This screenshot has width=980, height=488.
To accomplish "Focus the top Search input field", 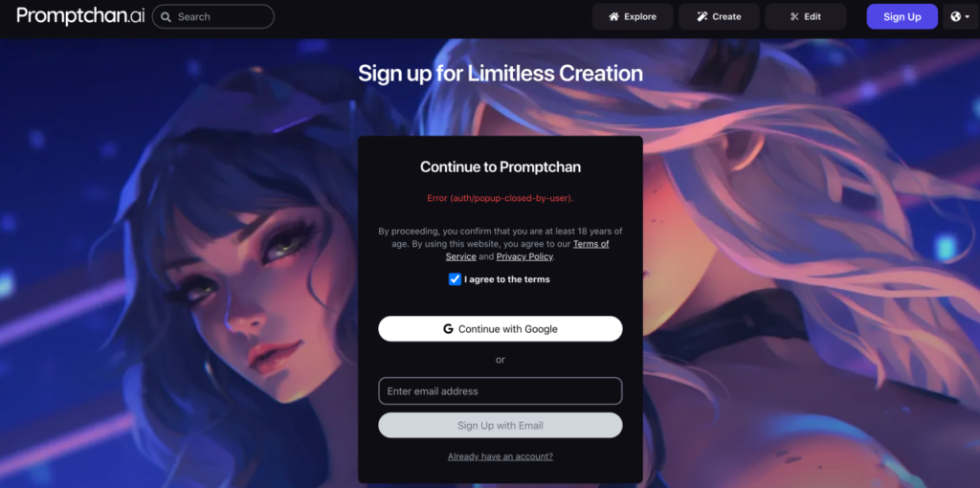I will [213, 17].
